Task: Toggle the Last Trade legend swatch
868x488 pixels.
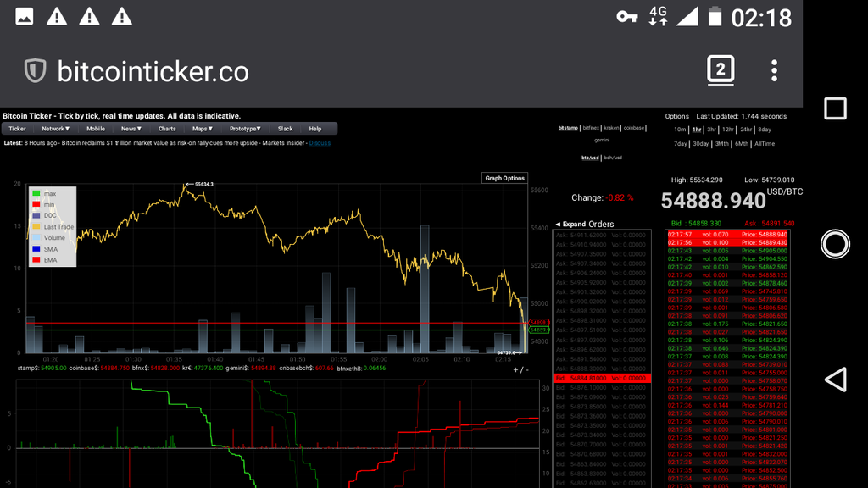Action: pyautogui.click(x=36, y=227)
